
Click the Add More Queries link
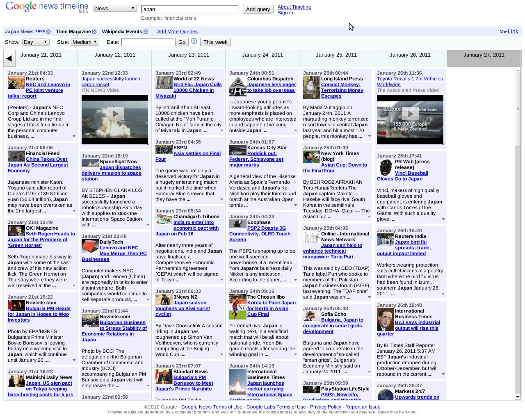tap(177, 32)
